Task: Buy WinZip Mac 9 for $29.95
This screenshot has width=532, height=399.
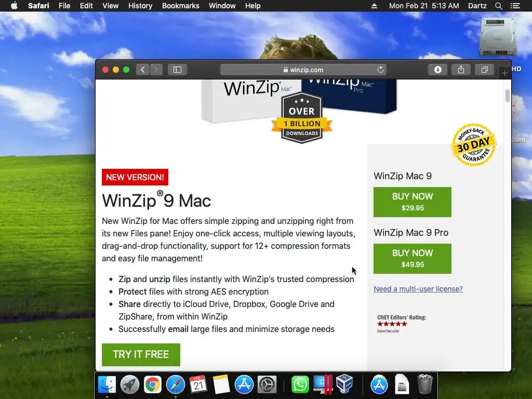Action: pos(412,202)
